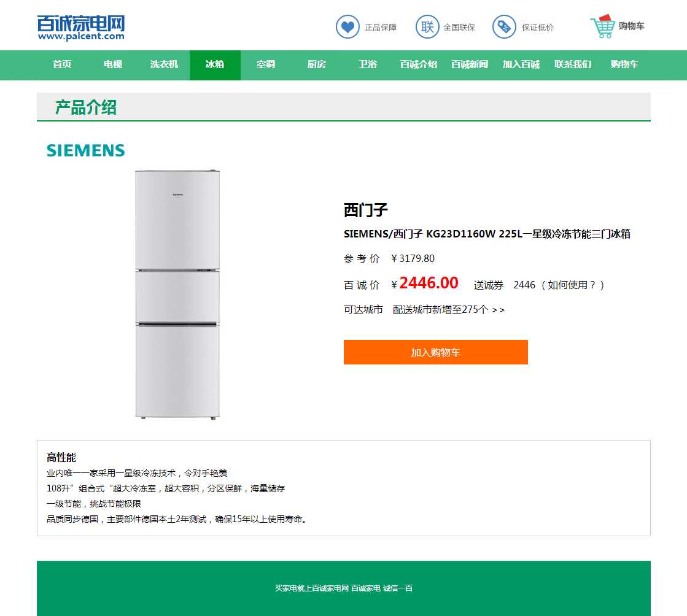Click the 百诚家电网 site logo
Screen dimensions: 687x616
point(81,28)
